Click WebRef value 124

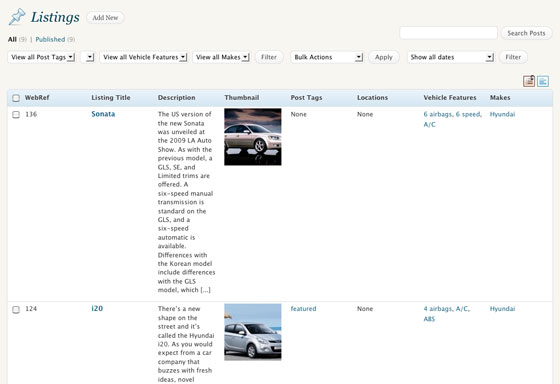click(31, 309)
